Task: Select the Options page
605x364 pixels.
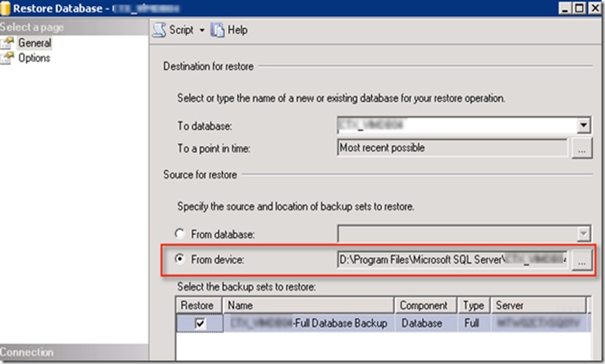Action: (x=34, y=58)
